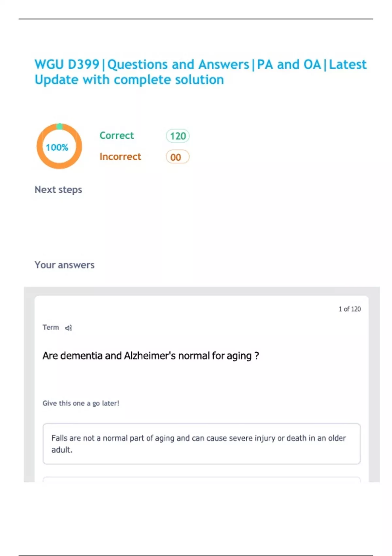The width and height of the screenshot is (392, 556).
Task: Click the 'PA and OA' text in the title
Action: 289,64
